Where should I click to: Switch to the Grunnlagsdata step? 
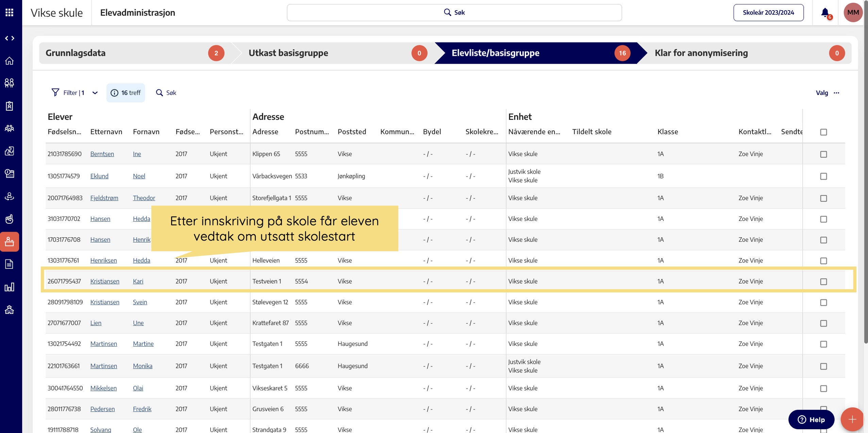coord(135,53)
